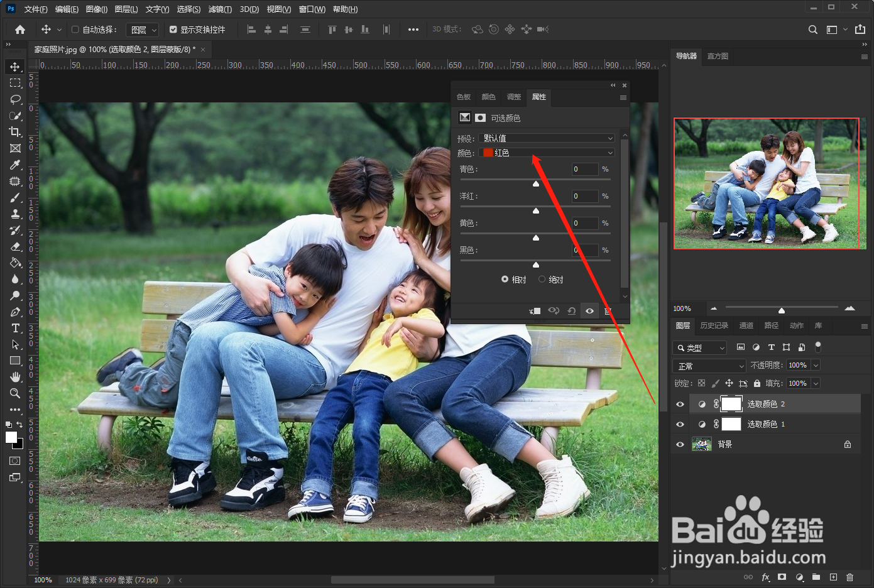Create new layer from Layers panel footer
Screen dimensions: 874x588
833,577
